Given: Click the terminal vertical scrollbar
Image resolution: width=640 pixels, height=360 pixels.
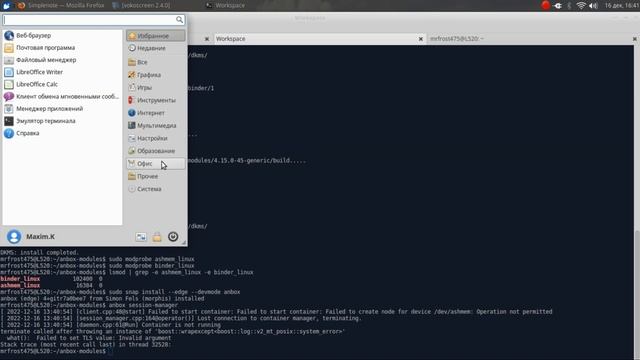Looking at the screenshot, I should tap(637, 202).
